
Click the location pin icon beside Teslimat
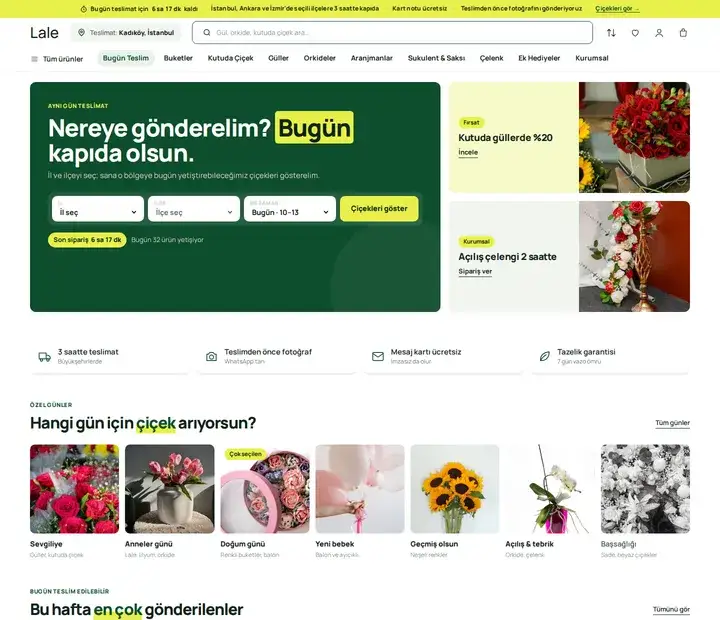[81, 33]
